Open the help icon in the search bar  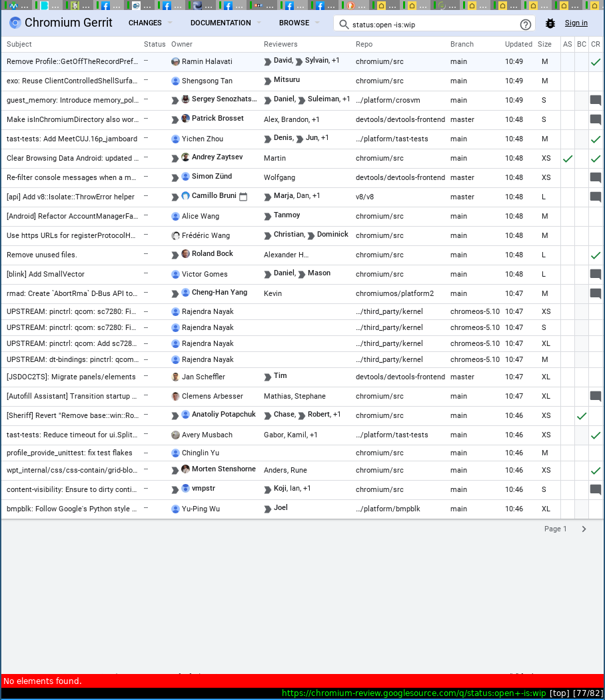(x=526, y=24)
